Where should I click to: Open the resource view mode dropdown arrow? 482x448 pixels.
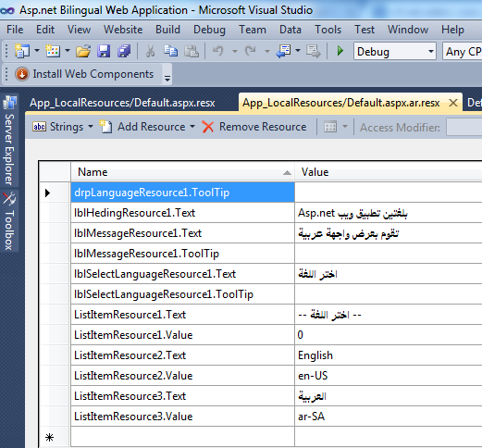(x=345, y=127)
